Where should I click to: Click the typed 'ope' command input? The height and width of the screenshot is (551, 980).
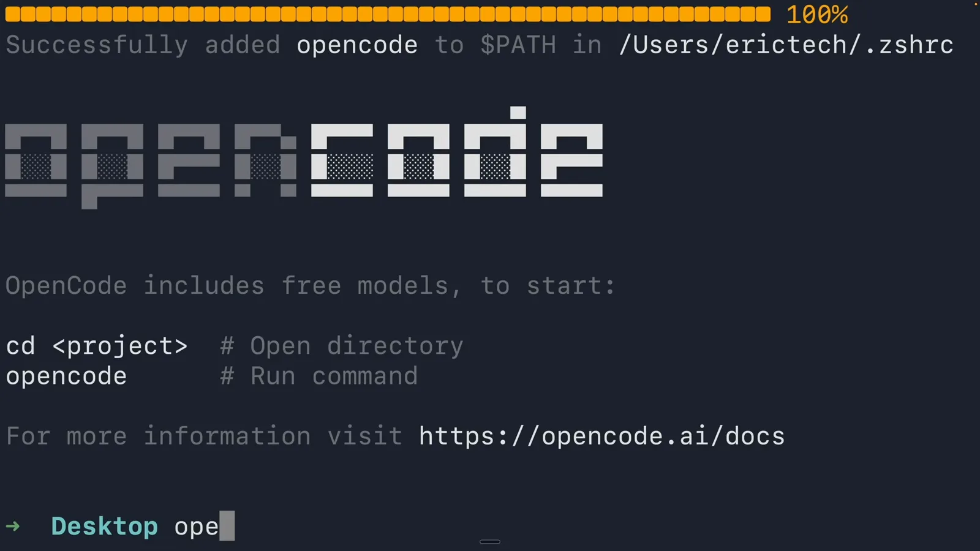point(196,527)
